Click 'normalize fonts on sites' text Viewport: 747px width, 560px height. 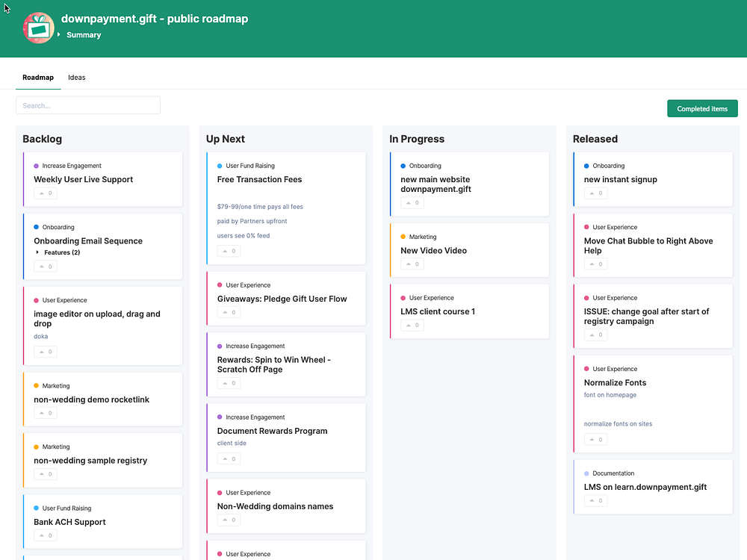pos(618,424)
